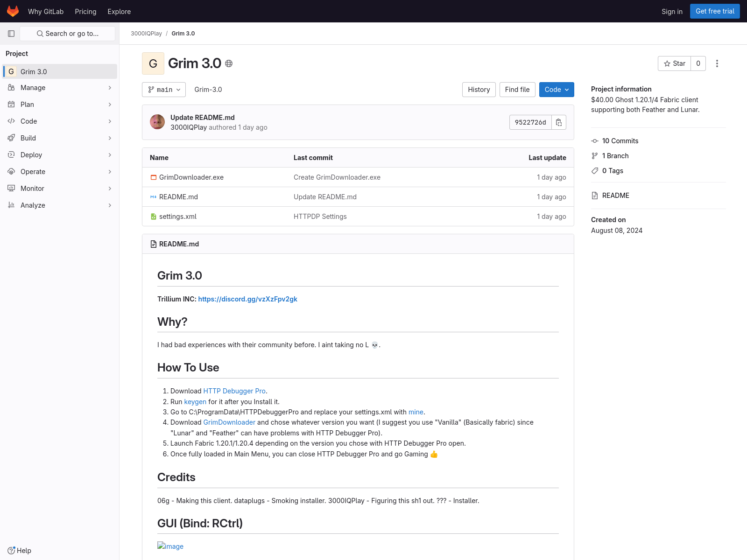Click the GitLab fox logo
Viewport: 747px width, 560px height.
pos(13,11)
